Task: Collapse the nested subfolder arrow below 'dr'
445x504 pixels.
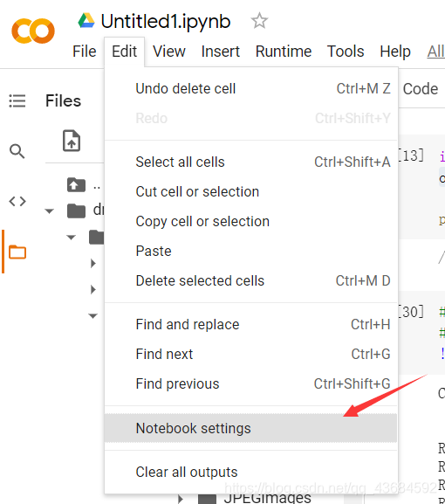Action: (71, 238)
